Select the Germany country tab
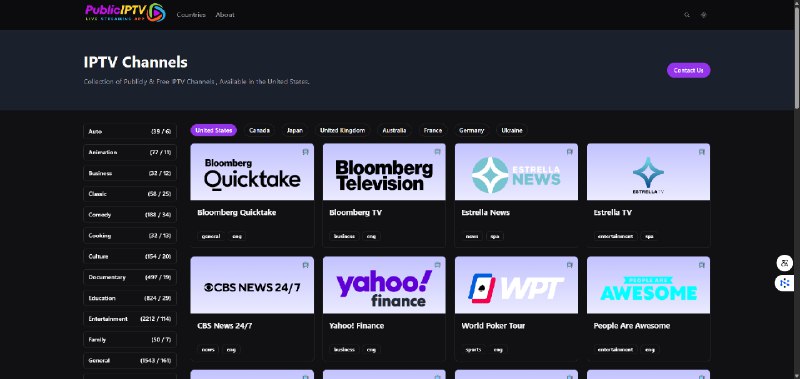Viewport: 800px width, 379px height. tap(471, 131)
